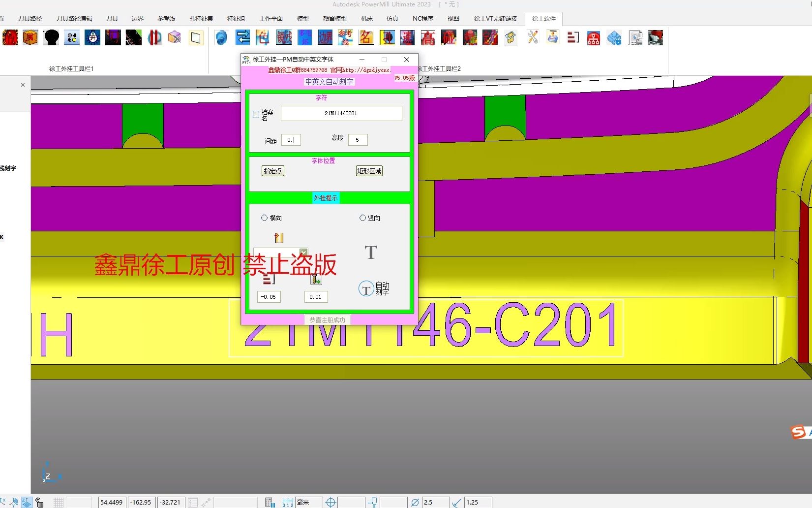Click the 矩形区域 button
Image resolution: width=812 pixels, height=508 pixels.
tap(369, 171)
